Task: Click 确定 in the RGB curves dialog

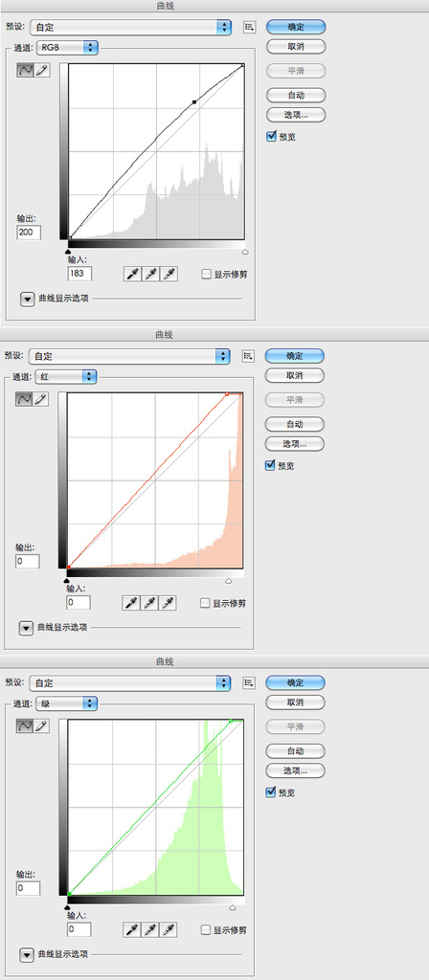Action: pos(296,27)
